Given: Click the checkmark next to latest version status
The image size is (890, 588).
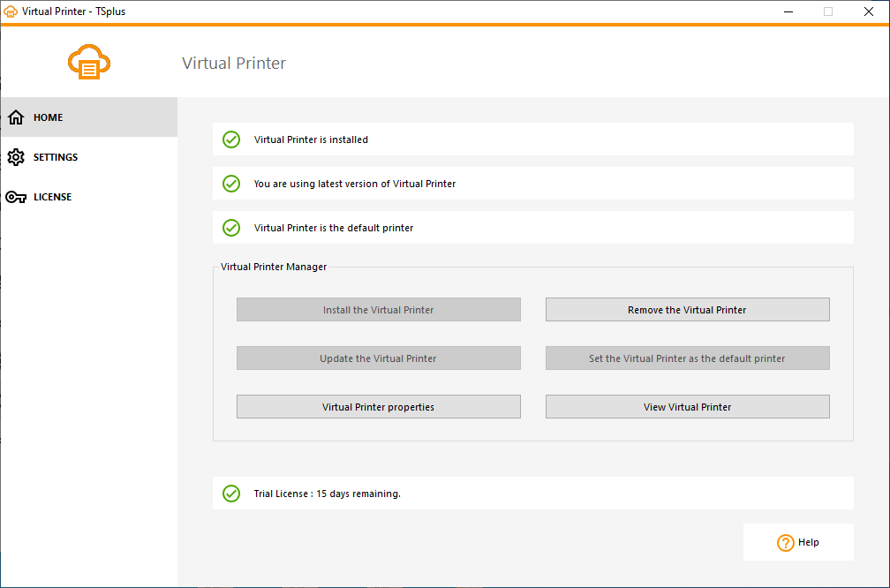Looking at the screenshot, I should pos(231,184).
